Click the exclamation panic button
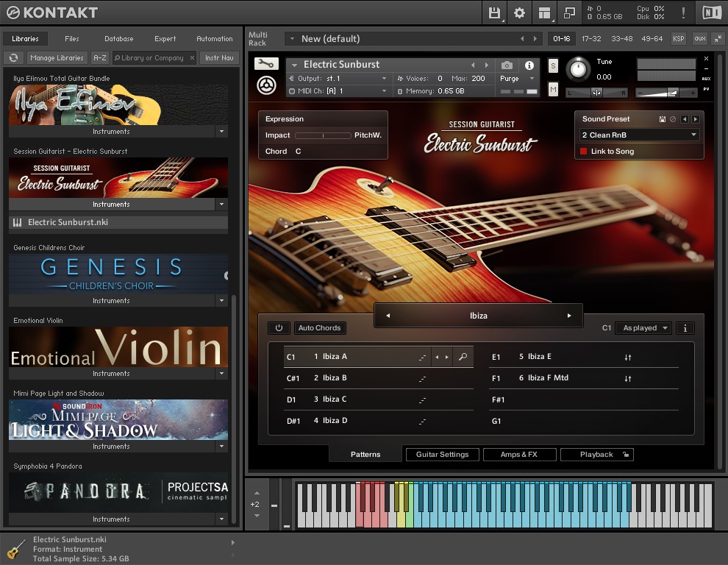Screen dimensions: 728x565 [x=683, y=13]
